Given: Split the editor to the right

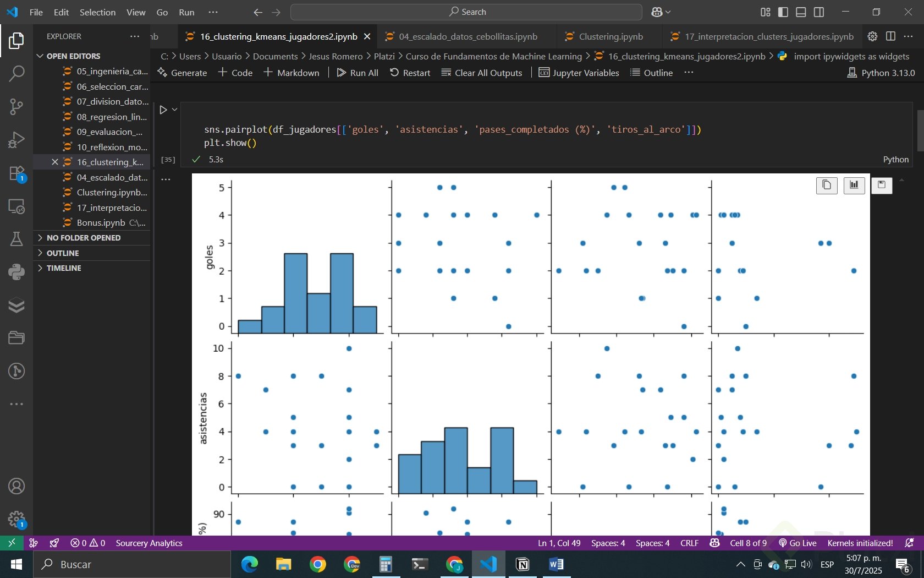Looking at the screenshot, I should (x=890, y=36).
